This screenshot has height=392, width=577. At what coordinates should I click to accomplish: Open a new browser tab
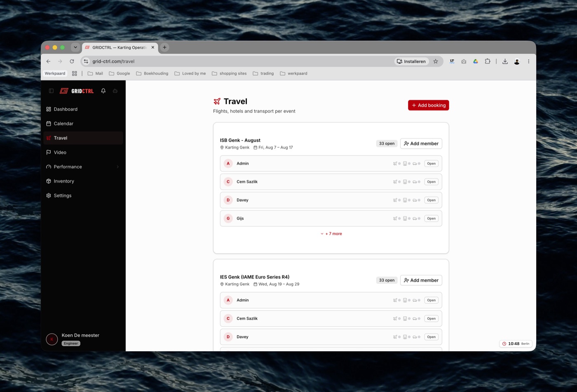click(164, 47)
